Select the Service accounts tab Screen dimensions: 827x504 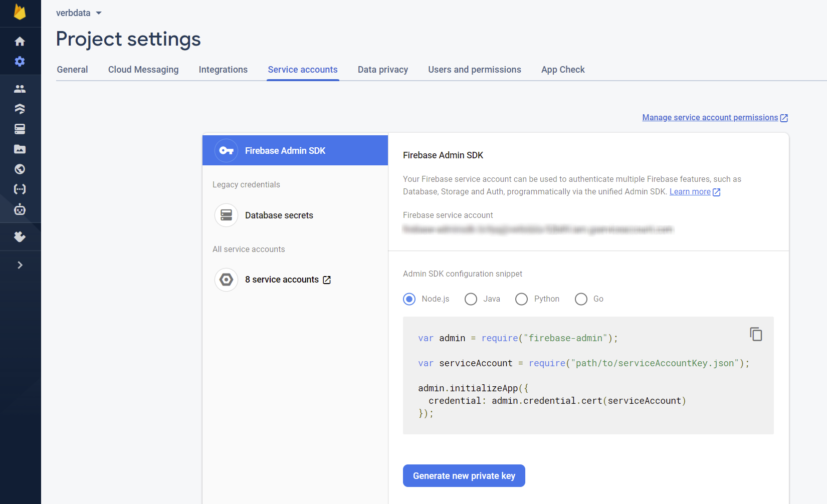303,70
